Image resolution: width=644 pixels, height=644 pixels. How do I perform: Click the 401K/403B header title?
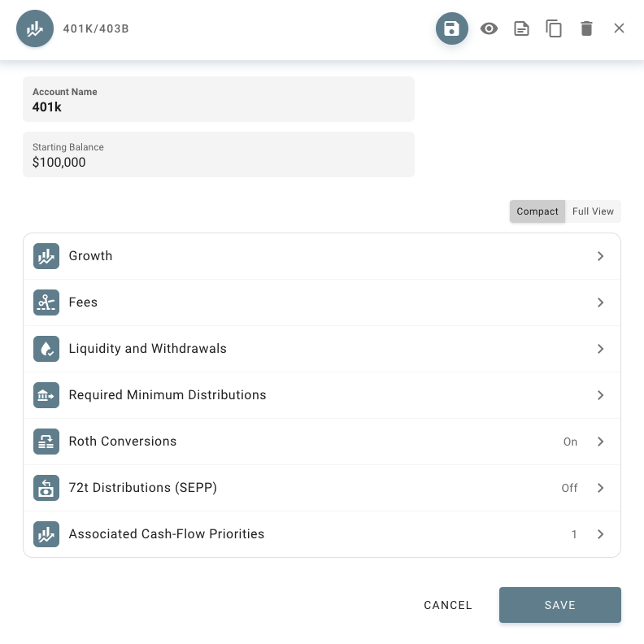click(x=96, y=28)
